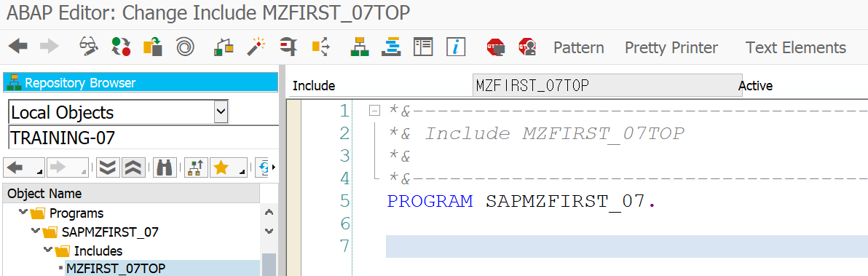868x276 pixels.
Task: Show the Display Object List hierarchy icon
Action: point(359,47)
